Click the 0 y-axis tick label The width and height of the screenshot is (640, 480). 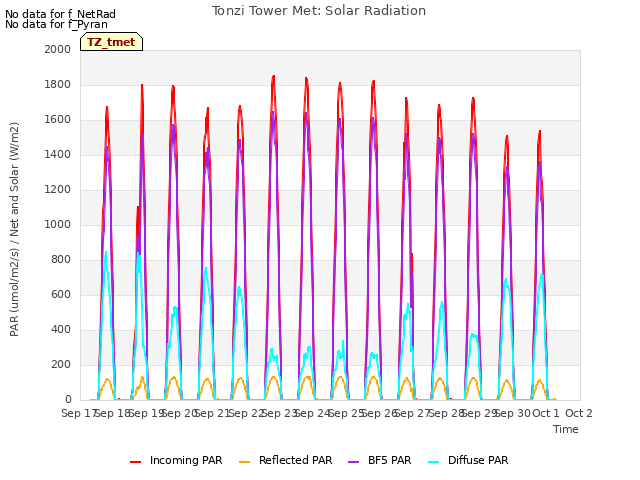tap(68, 399)
